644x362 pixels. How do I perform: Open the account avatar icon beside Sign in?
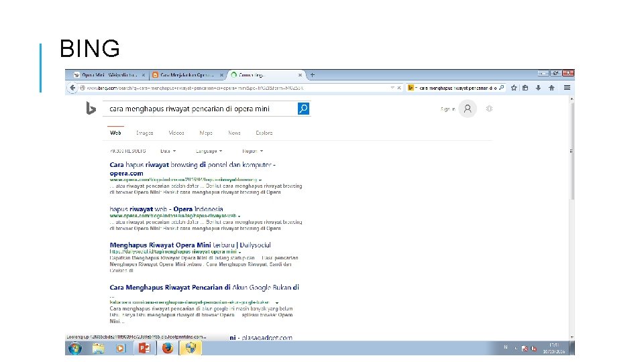468,109
